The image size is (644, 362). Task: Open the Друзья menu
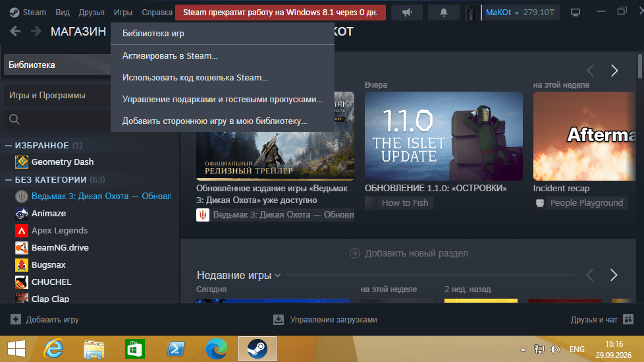point(92,13)
